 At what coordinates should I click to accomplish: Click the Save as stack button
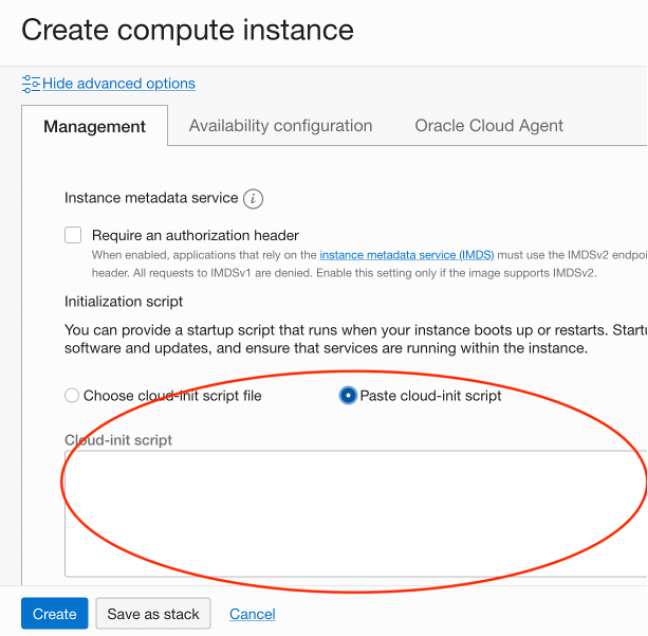[153, 613]
